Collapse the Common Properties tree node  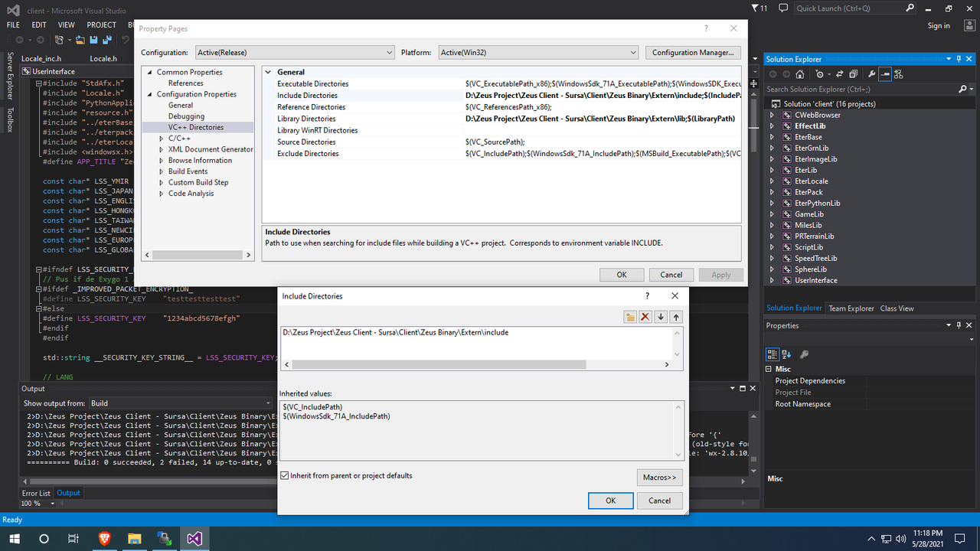[x=149, y=73]
